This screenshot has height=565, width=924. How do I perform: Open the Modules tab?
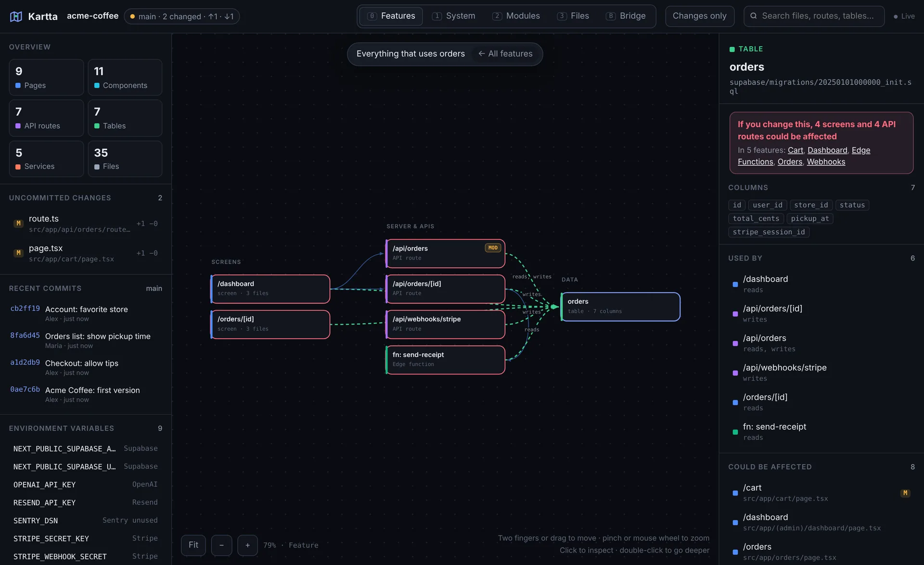coord(516,16)
